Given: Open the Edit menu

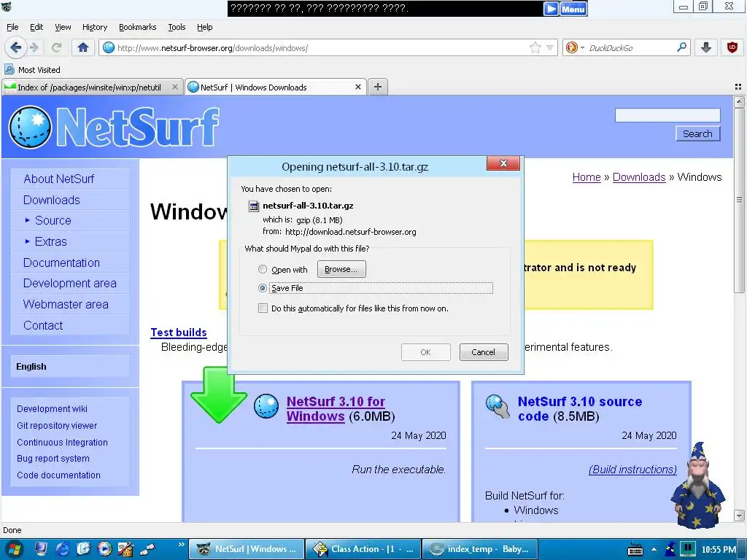Looking at the screenshot, I should (36, 27).
